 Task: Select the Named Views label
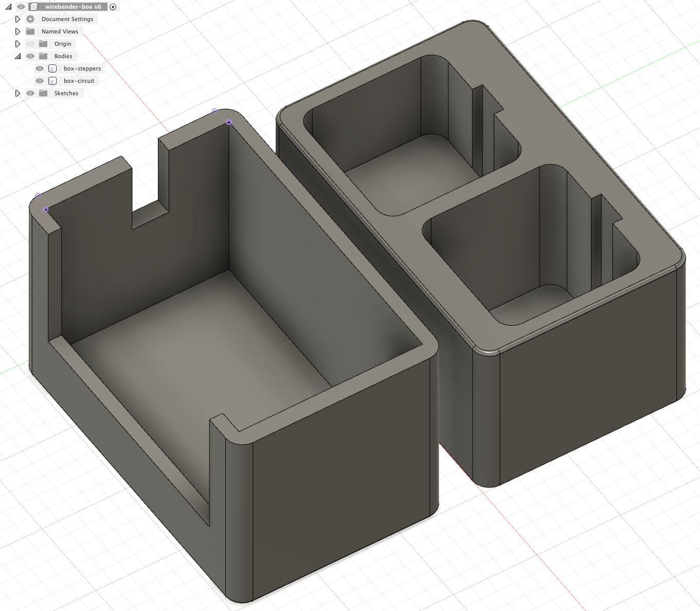coord(60,31)
